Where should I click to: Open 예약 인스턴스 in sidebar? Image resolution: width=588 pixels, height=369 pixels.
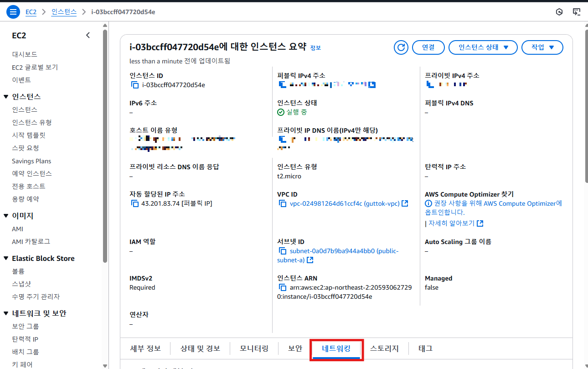click(32, 173)
